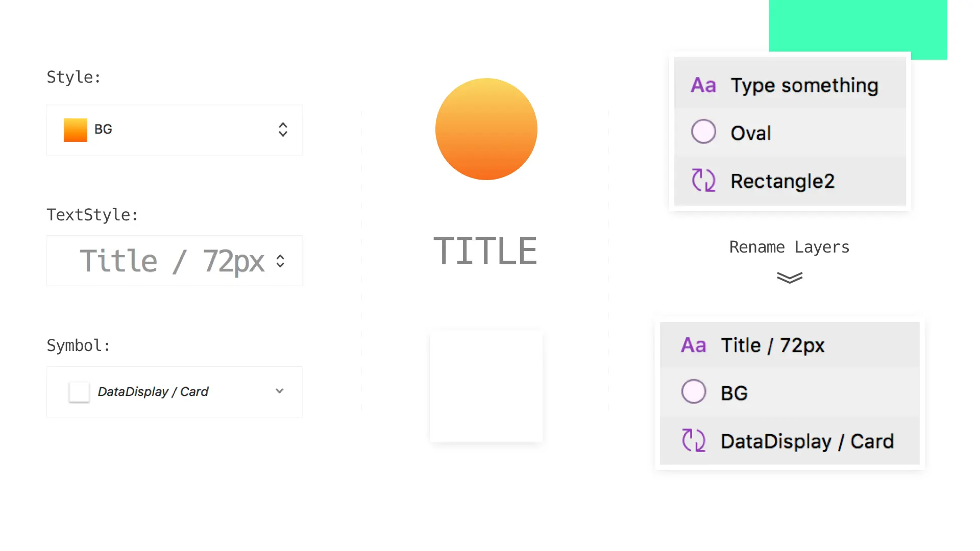This screenshot has height=551, width=980.
Task: Click the text layer icon beside Type something
Action: [703, 86]
